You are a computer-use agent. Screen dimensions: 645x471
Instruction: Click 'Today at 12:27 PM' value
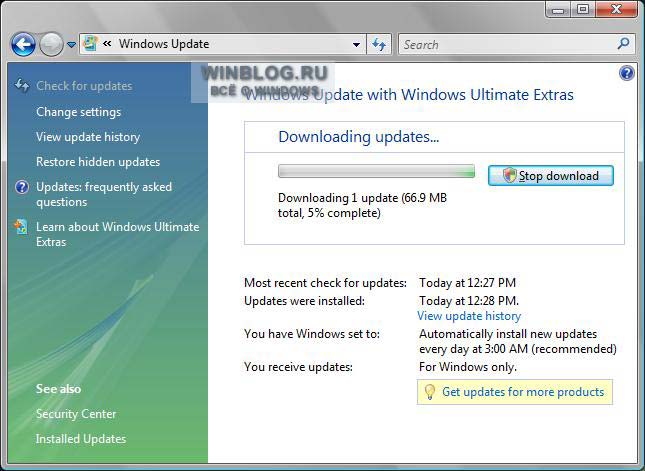click(x=467, y=283)
